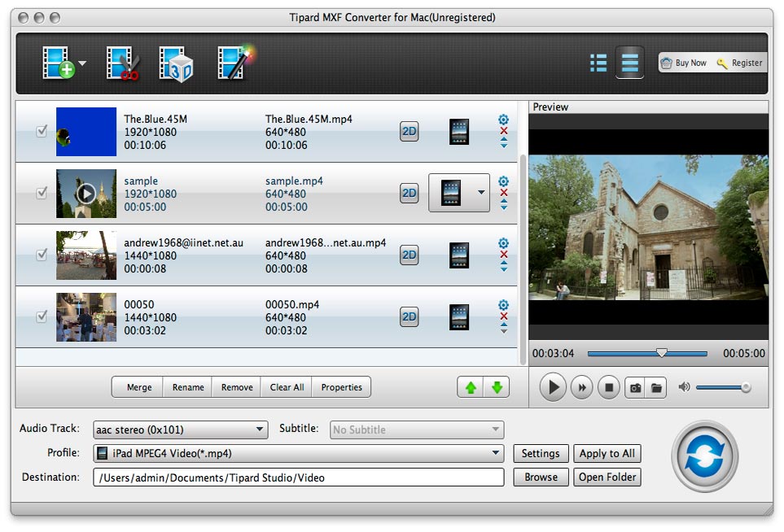Open the snapshot folder in preview controls

655,387
